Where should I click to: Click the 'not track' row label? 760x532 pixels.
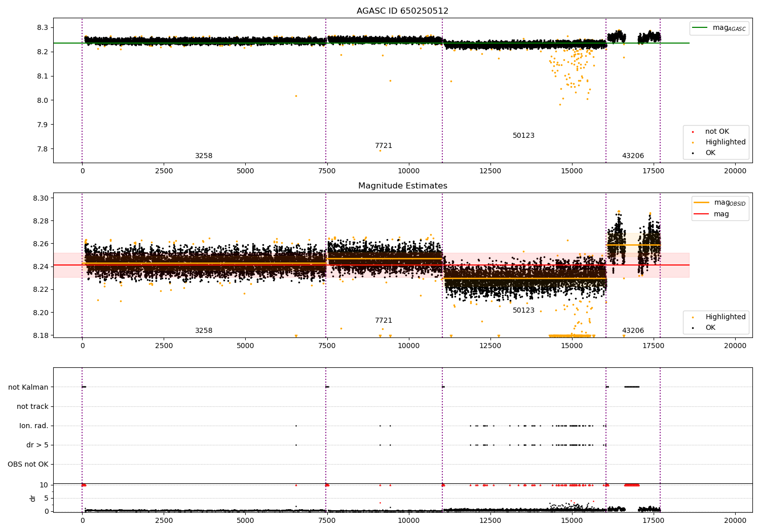(32, 407)
